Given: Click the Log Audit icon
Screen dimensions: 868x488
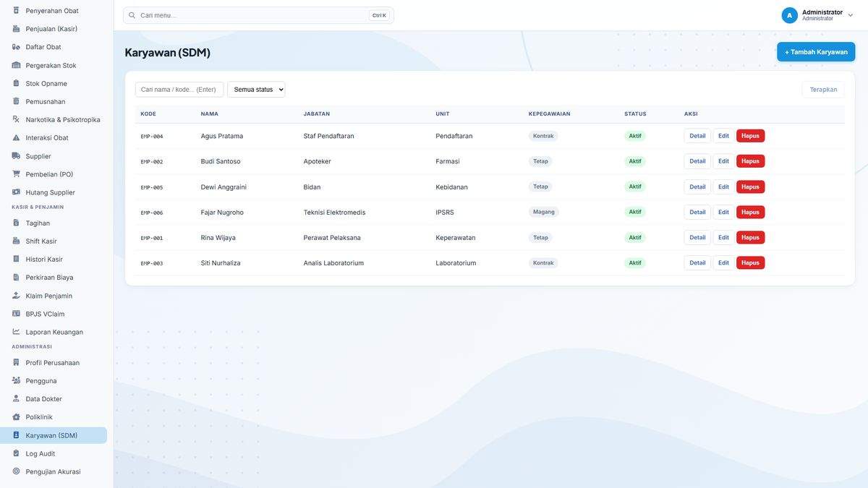Looking at the screenshot, I should tap(16, 453).
